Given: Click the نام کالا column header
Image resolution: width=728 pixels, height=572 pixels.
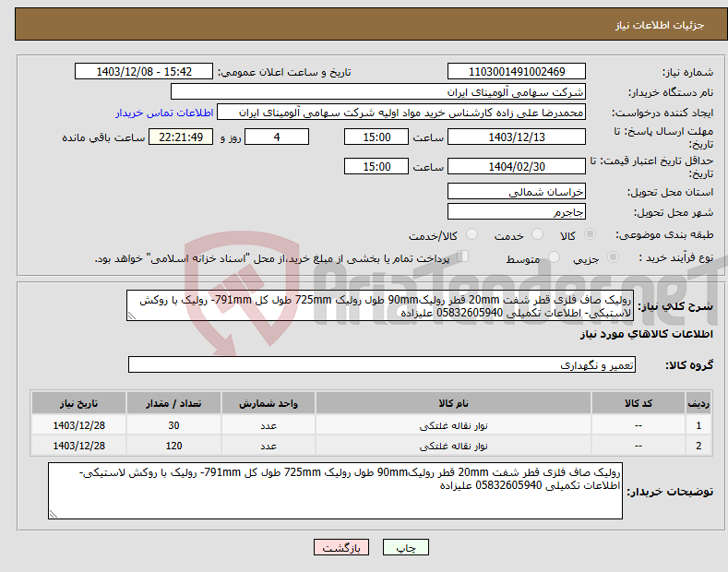Looking at the screenshot, I should 453,403.
